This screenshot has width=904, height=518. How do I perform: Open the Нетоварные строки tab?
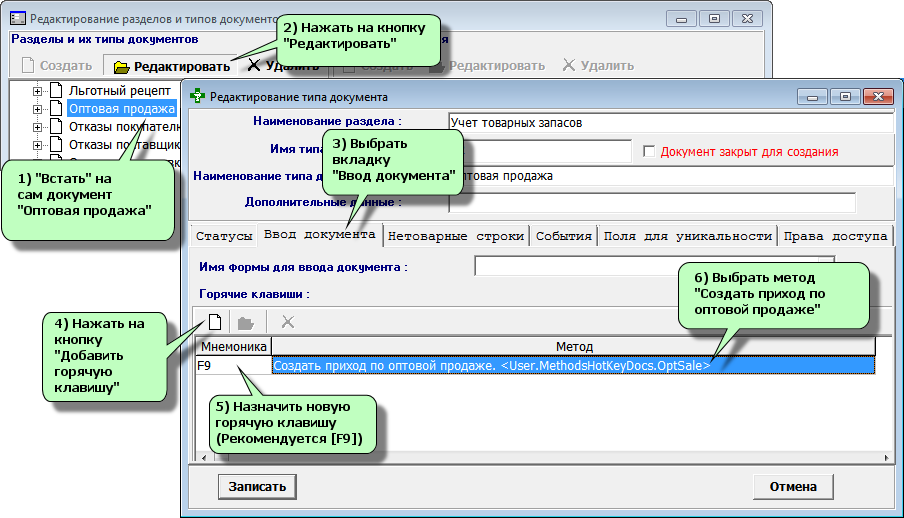pyautogui.click(x=455, y=237)
